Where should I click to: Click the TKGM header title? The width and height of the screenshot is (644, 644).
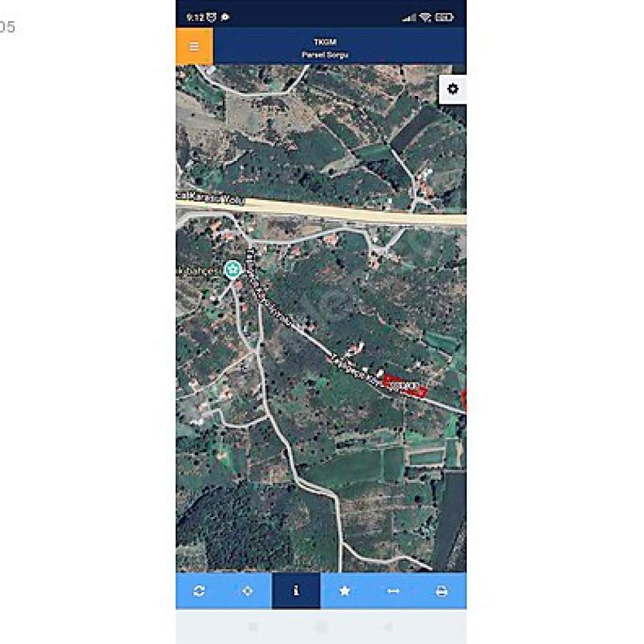pos(325,42)
